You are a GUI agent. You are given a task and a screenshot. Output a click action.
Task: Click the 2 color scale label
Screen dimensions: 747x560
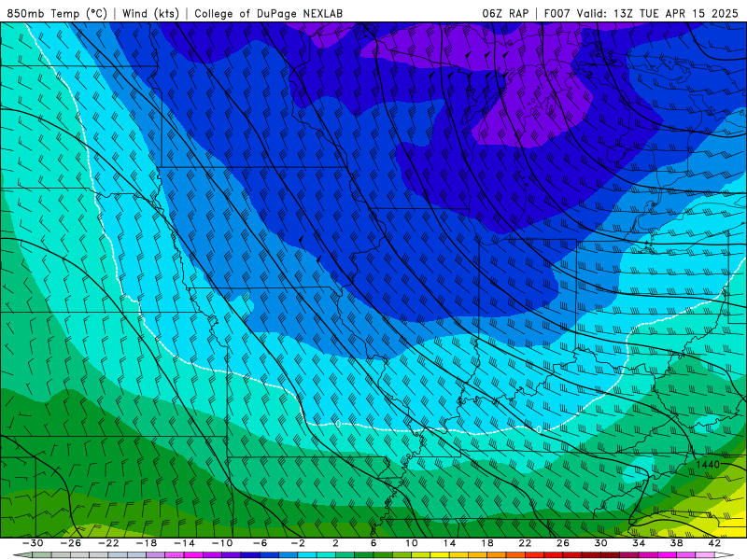(x=336, y=543)
